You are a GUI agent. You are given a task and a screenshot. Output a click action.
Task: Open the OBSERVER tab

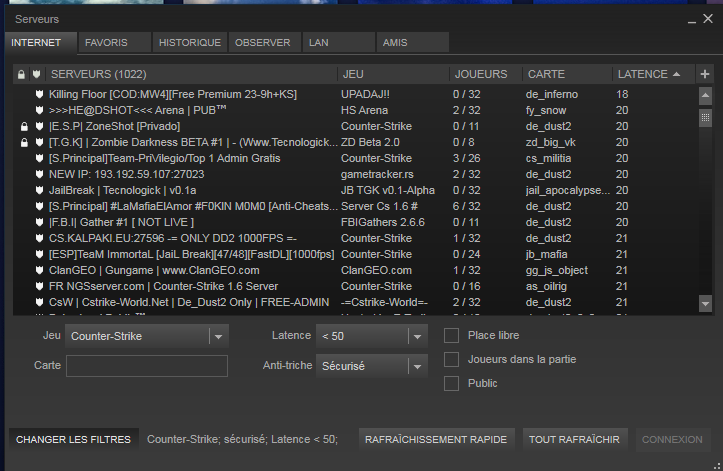(x=265, y=42)
